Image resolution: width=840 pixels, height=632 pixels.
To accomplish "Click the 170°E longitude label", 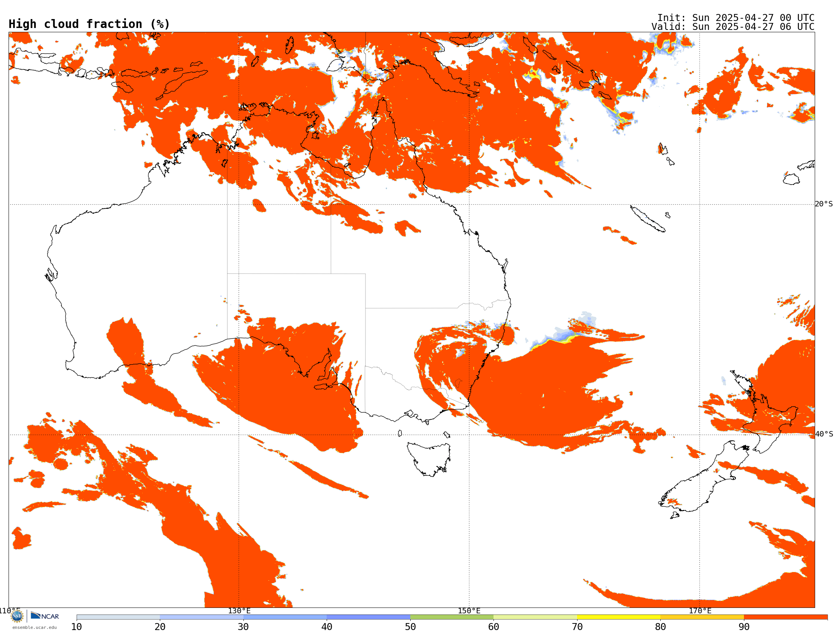I will [x=700, y=611].
